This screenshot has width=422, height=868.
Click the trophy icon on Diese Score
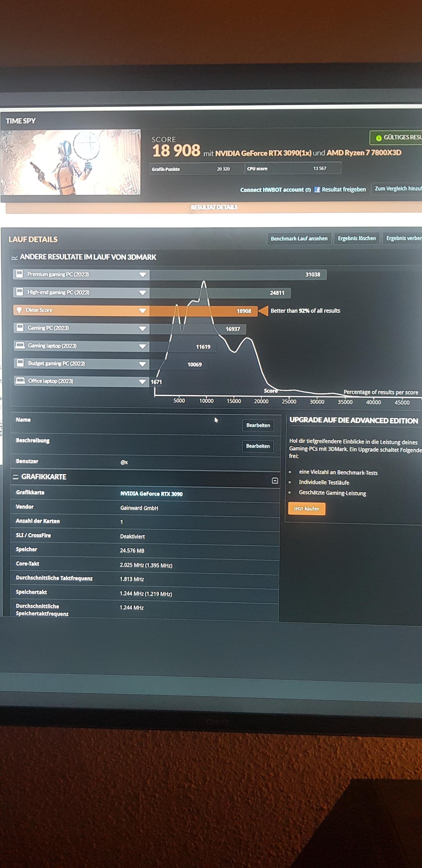pyautogui.click(x=19, y=310)
